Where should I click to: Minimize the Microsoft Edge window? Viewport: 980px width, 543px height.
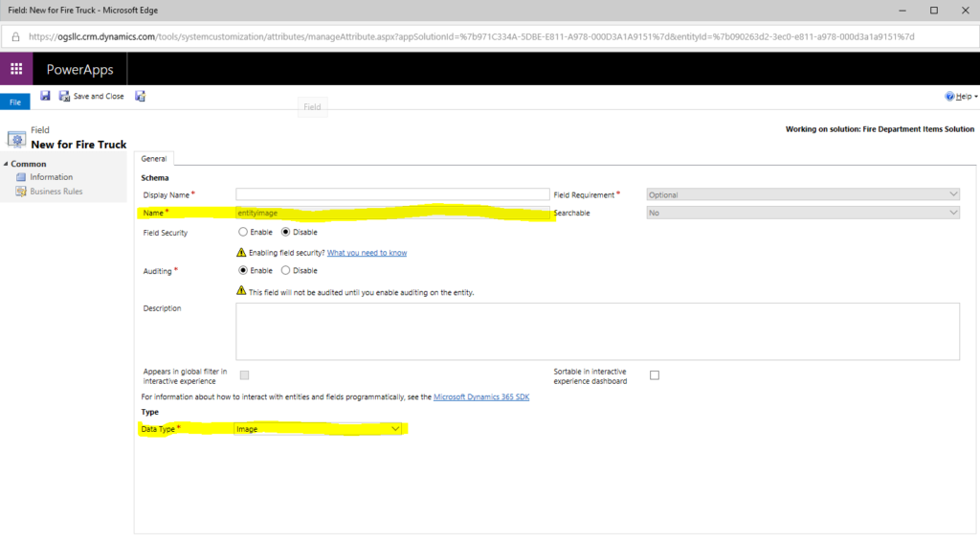[902, 11]
